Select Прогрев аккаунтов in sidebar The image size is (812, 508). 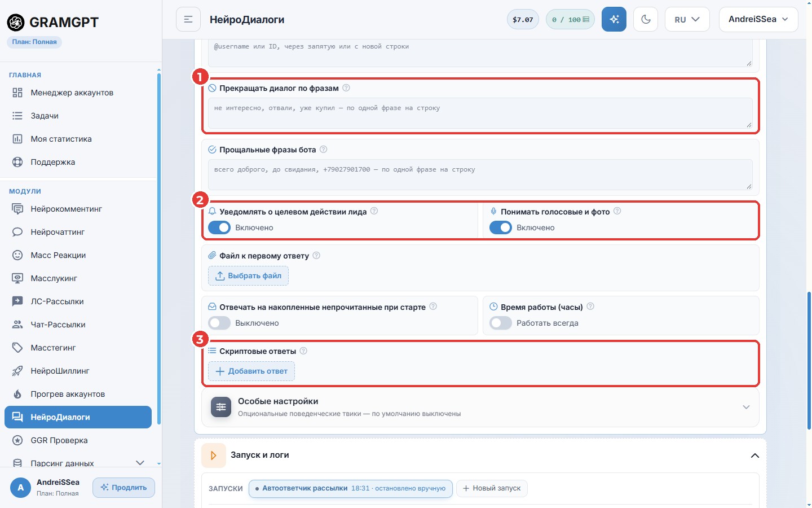[78, 394]
